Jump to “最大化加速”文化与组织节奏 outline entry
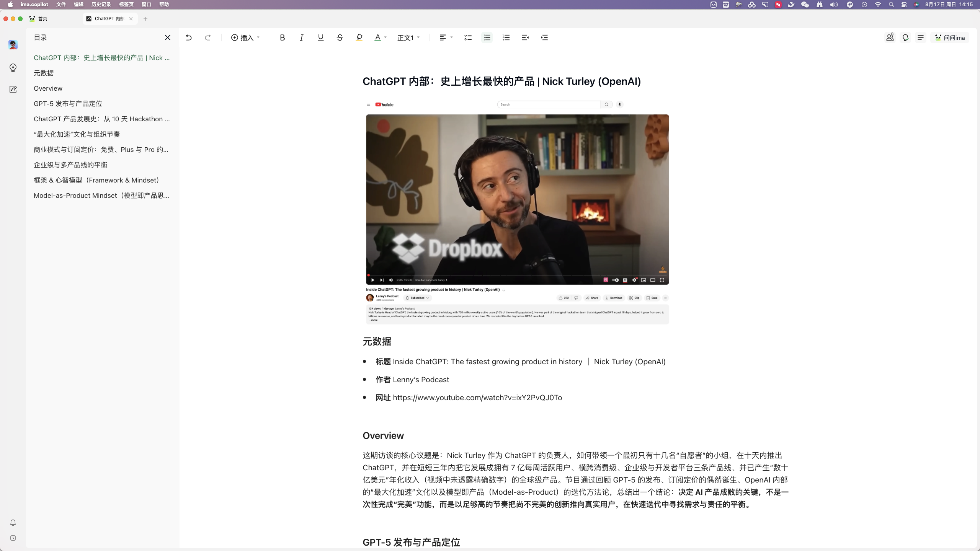 tap(77, 134)
